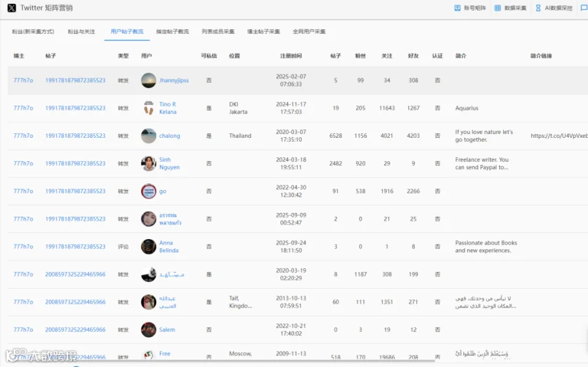This screenshot has width=588, height=367.
Task: Click the chat bubble icon at top right
Action: tap(584, 8)
